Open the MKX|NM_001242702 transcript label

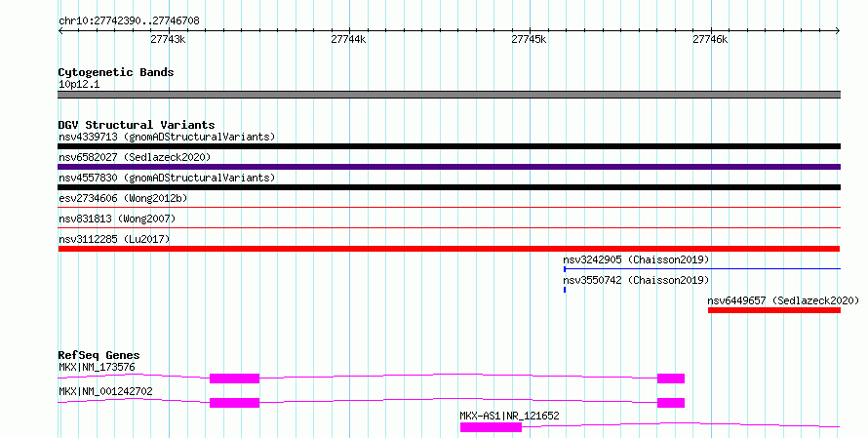[105, 391]
